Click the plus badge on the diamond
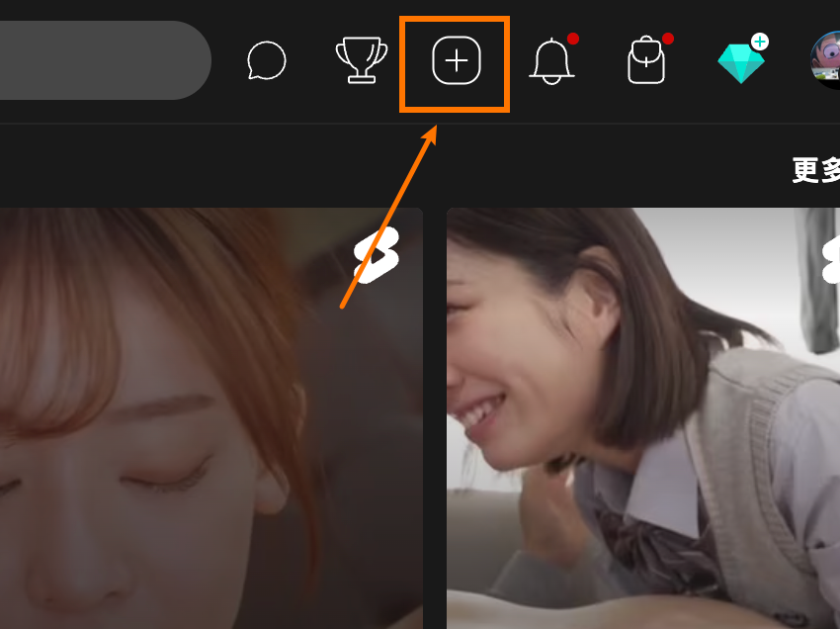 pyautogui.click(x=759, y=42)
